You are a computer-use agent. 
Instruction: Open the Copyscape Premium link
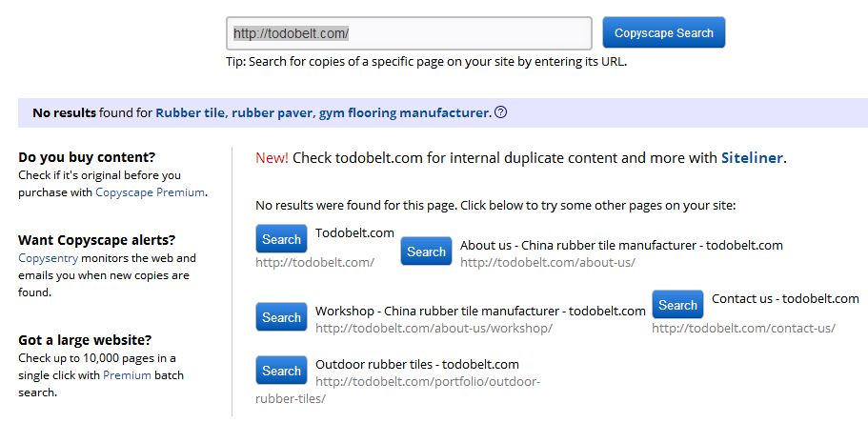(x=150, y=192)
